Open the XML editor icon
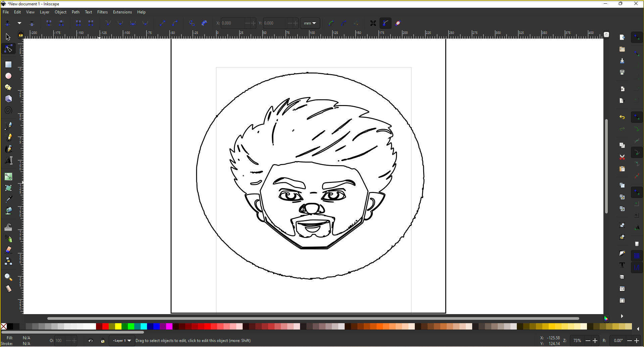 (x=622, y=289)
